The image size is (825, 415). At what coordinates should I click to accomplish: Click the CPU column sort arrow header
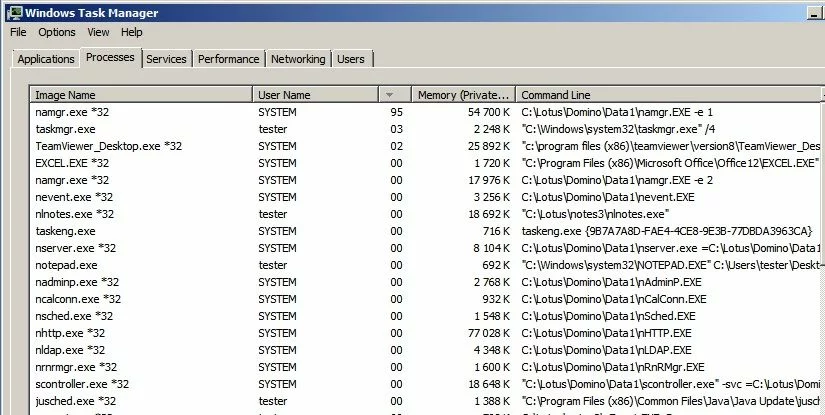point(391,94)
